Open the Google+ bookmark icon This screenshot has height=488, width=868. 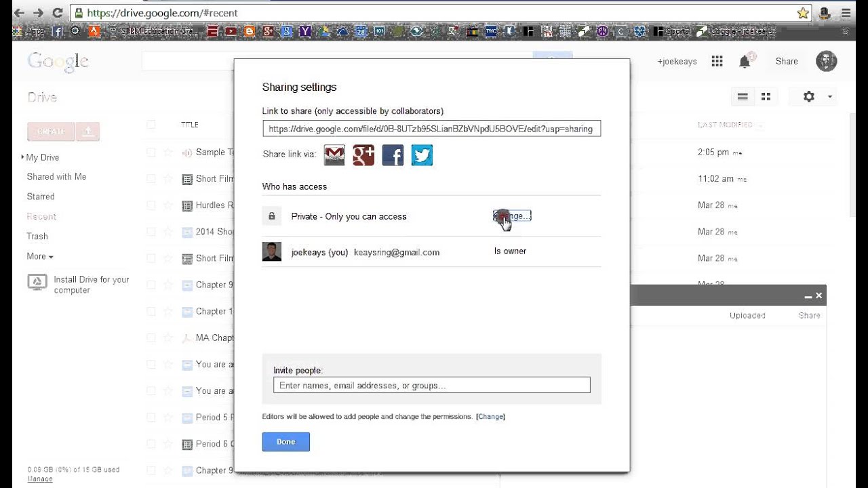268,31
